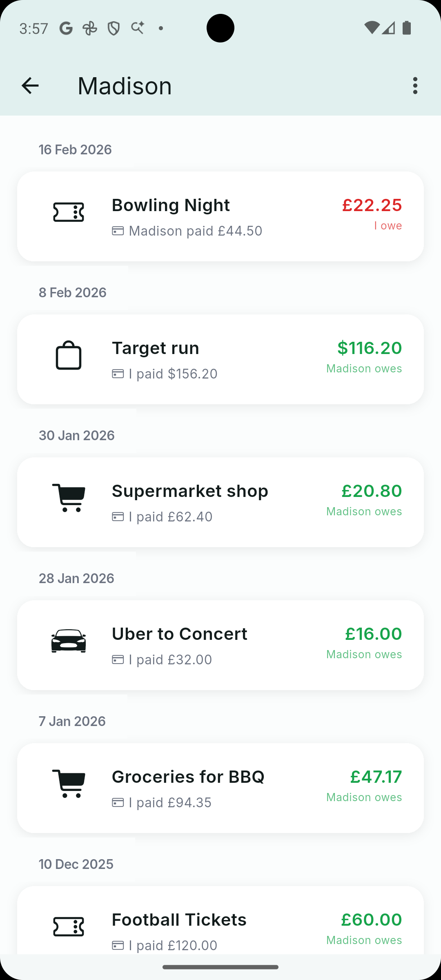The height and width of the screenshot is (980, 441).
Task: Open the Bowling Night expense
Action: (171, 205)
